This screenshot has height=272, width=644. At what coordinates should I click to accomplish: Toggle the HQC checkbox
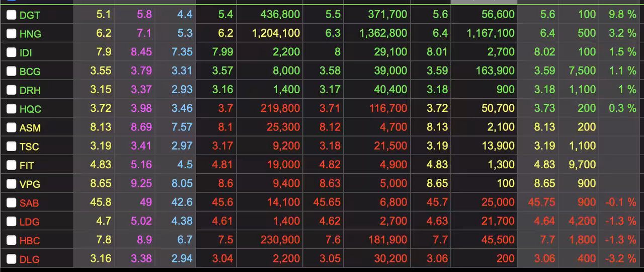[x=11, y=109]
